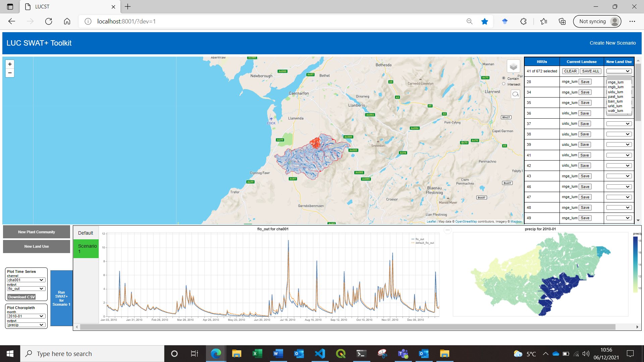This screenshot has height=362, width=644.
Task: Click New Plant Community button
Action: tap(37, 232)
